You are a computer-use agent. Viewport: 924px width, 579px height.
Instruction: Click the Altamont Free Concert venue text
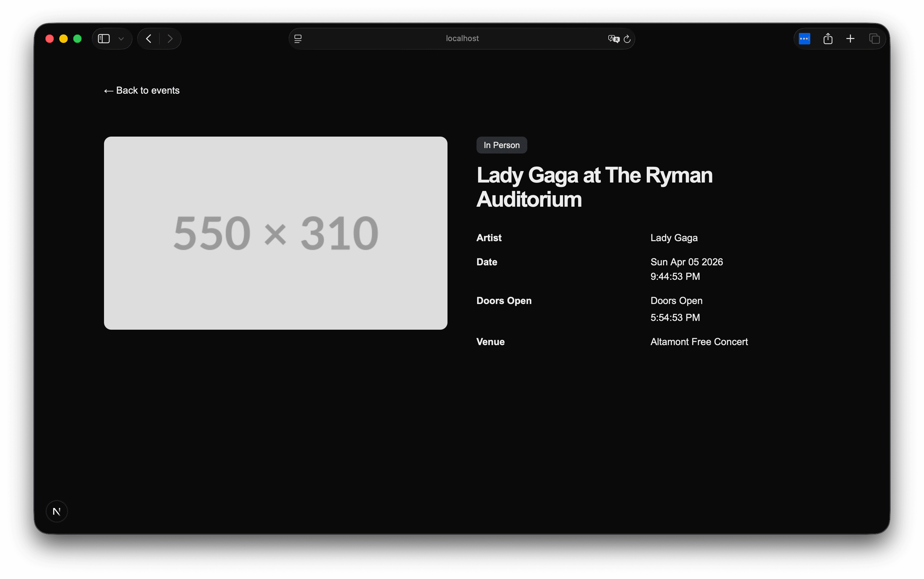click(699, 341)
